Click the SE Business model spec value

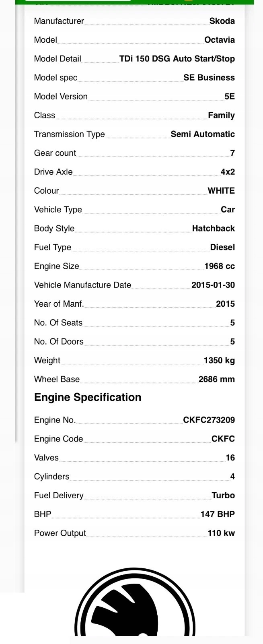click(x=209, y=78)
